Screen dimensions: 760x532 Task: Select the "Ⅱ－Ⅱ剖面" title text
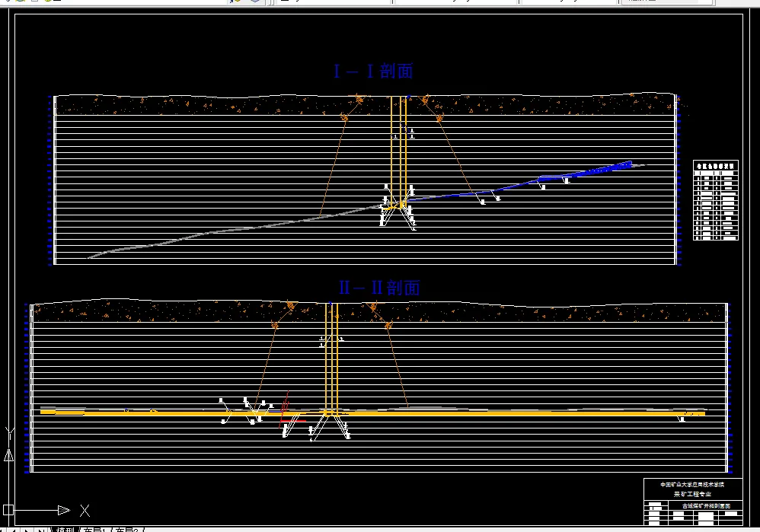tap(379, 288)
